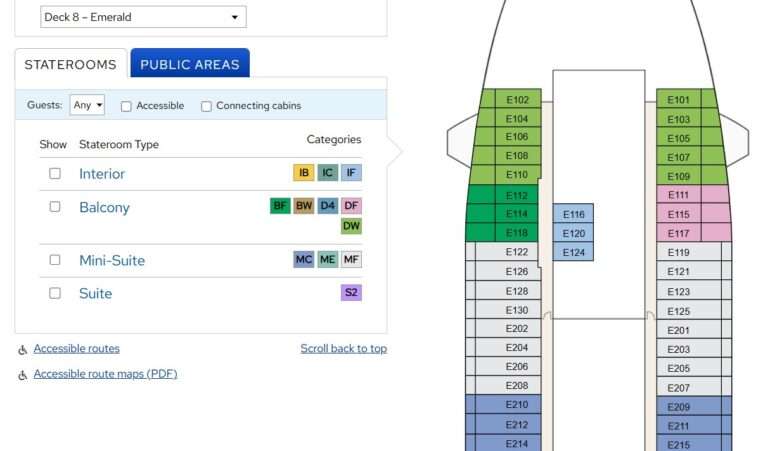Click the wheelchair icon beside Accessible routes
The width and height of the screenshot is (770, 451).
point(23,350)
